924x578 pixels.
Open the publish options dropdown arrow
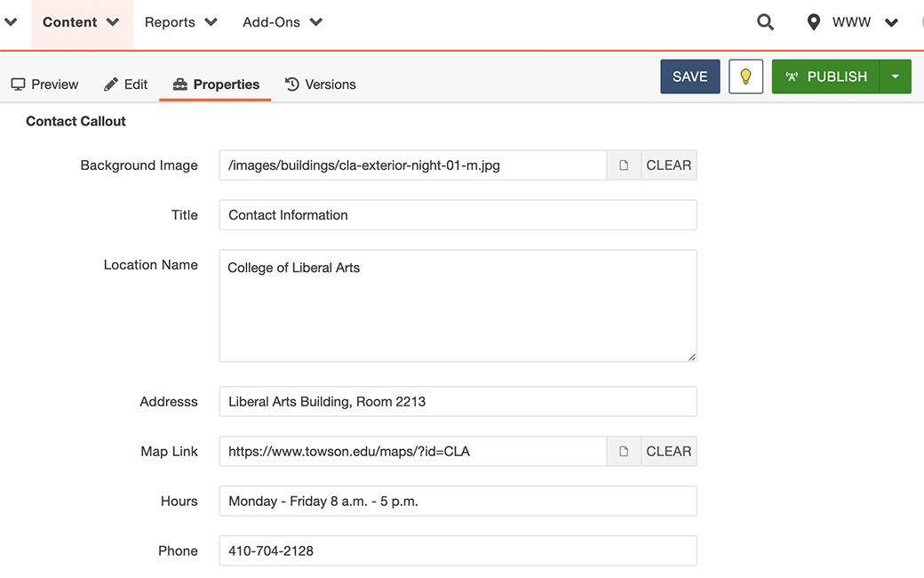click(x=895, y=76)
